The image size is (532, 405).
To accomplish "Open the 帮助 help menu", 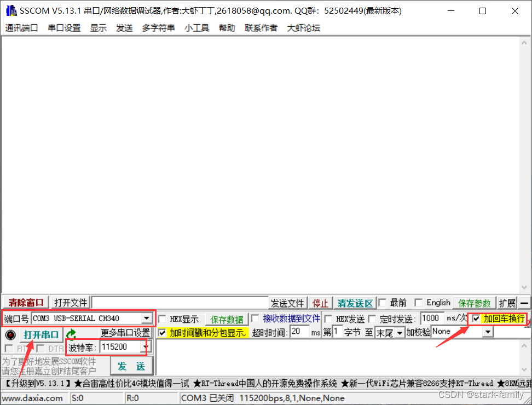I will coord(227,28).
